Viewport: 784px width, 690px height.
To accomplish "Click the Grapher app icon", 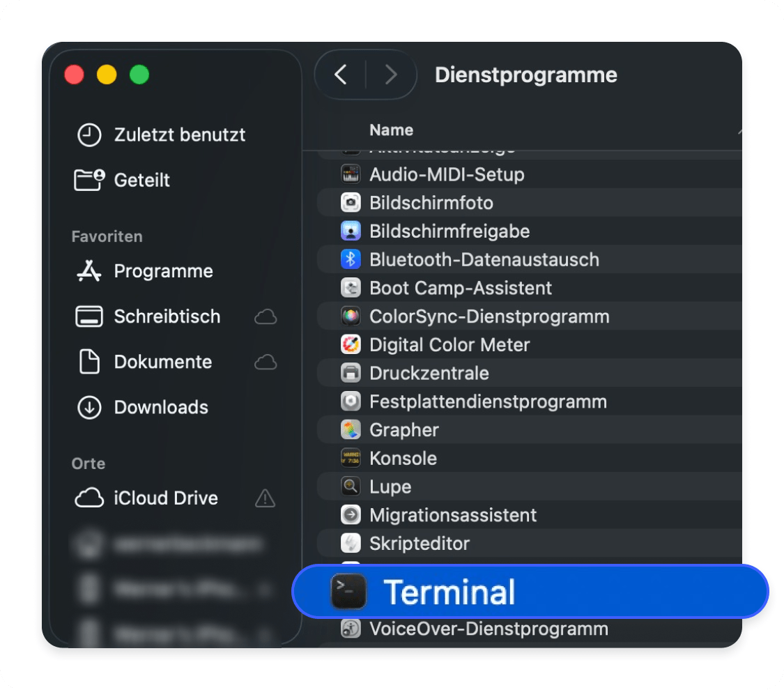I will (351, 430).
